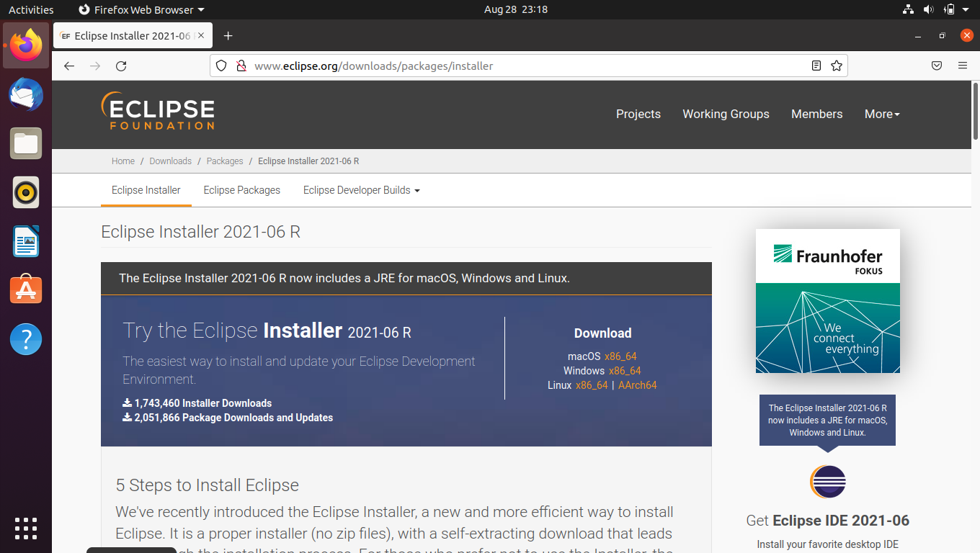Open the Downloads breadcrumb link

(170, 161)
